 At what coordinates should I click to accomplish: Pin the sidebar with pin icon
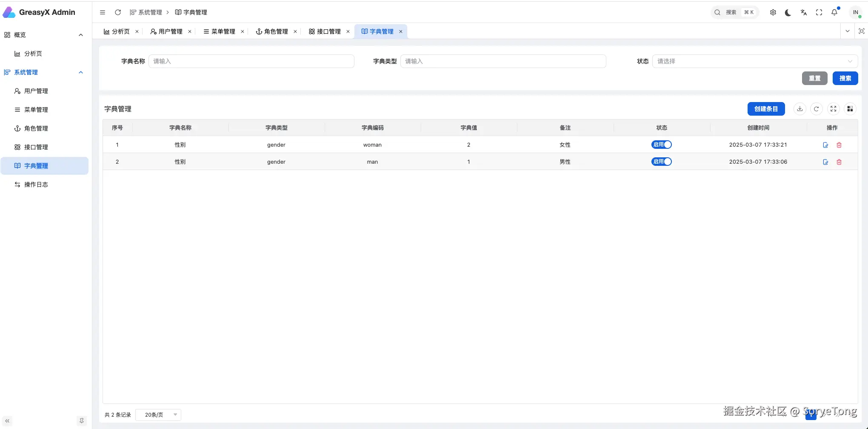pos(82,421)
